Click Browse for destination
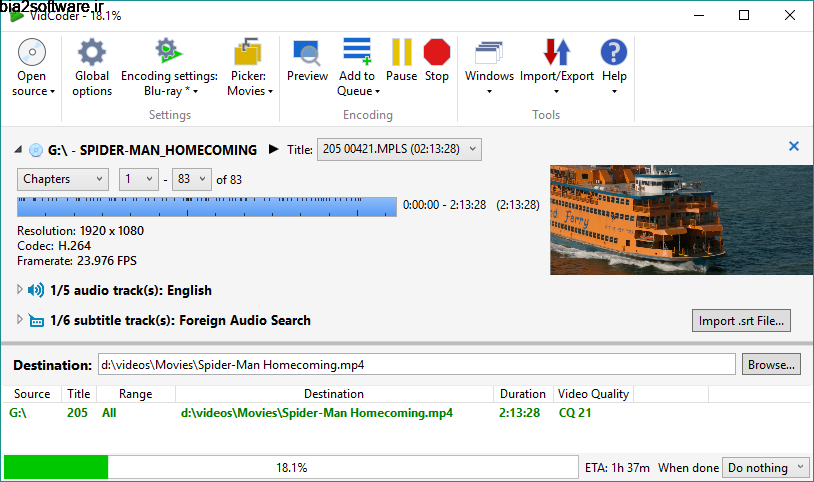The image size is (814, 482). [771, 365]
